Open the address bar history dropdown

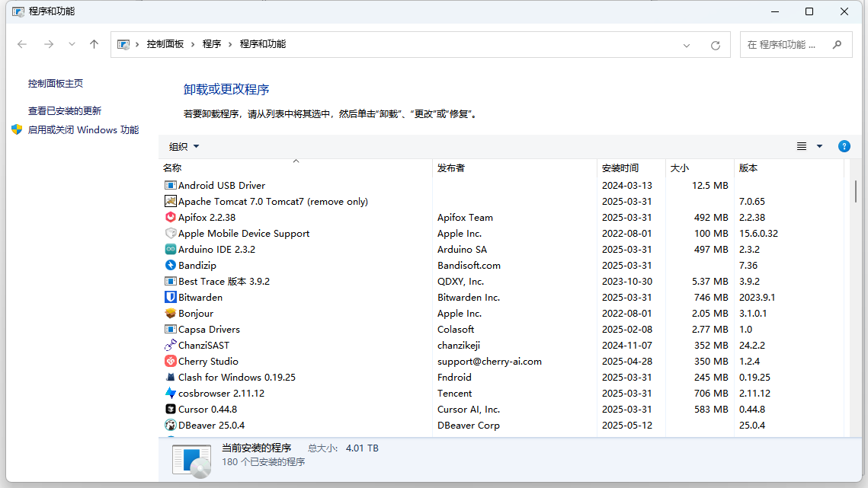[687, 46]
